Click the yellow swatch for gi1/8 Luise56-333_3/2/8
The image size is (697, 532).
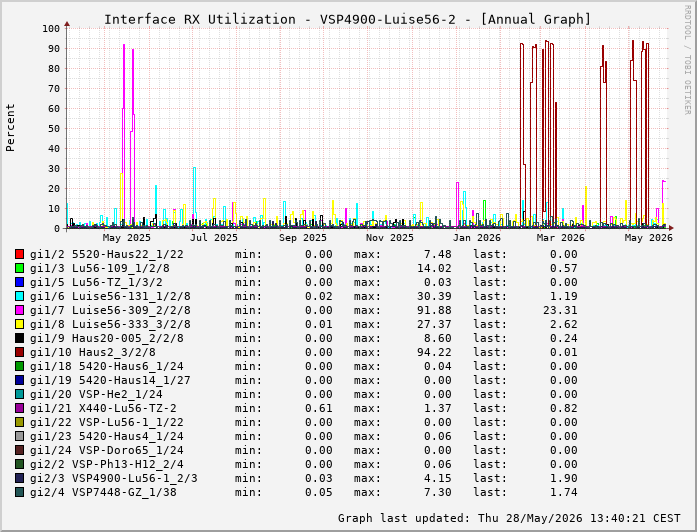coord(19,324)
